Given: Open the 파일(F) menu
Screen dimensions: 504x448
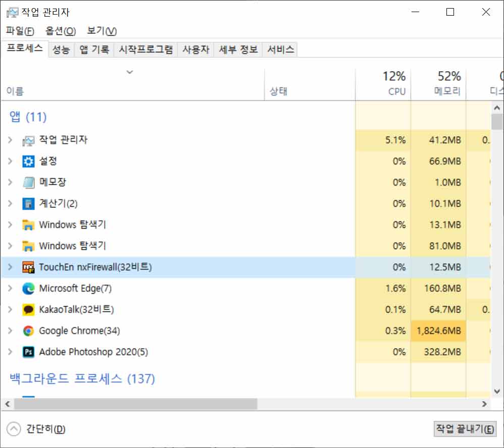Looking at the screenshot, I should (x=20, y=31).
